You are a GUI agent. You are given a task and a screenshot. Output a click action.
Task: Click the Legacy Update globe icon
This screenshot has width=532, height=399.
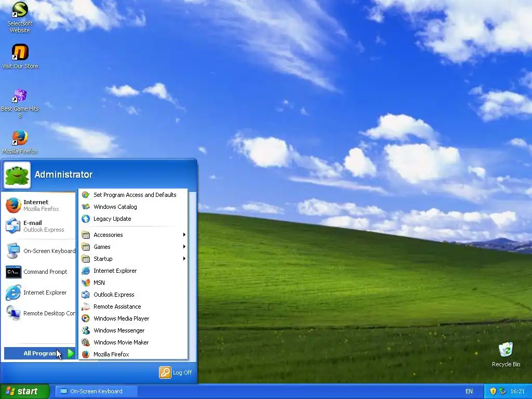86,219
